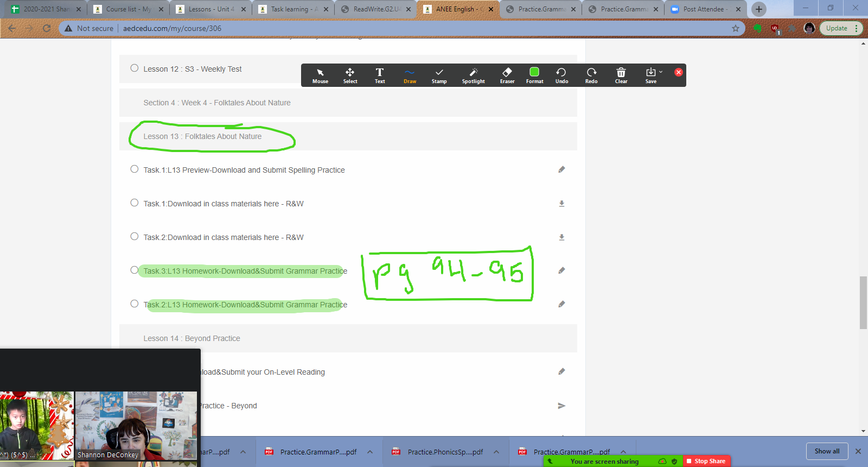This screenshot has height=467, width=868.
Task: Close the downloads bar
Action: click(x=858, y=451)
